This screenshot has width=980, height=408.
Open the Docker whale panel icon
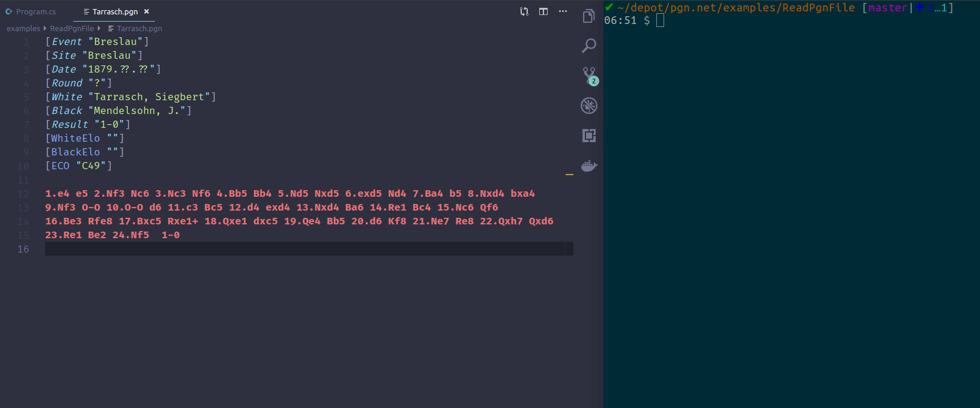588,166
